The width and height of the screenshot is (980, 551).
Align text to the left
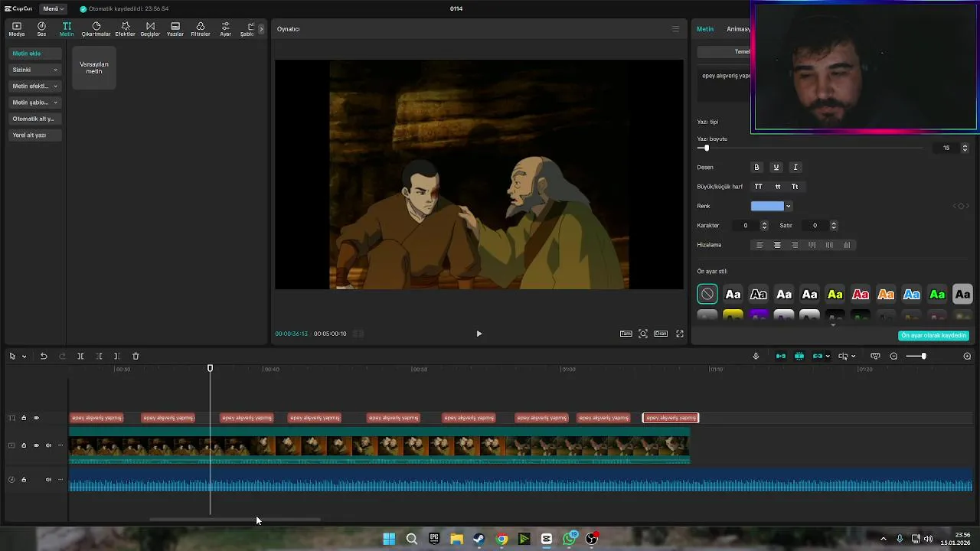click(x=759, y=245)
